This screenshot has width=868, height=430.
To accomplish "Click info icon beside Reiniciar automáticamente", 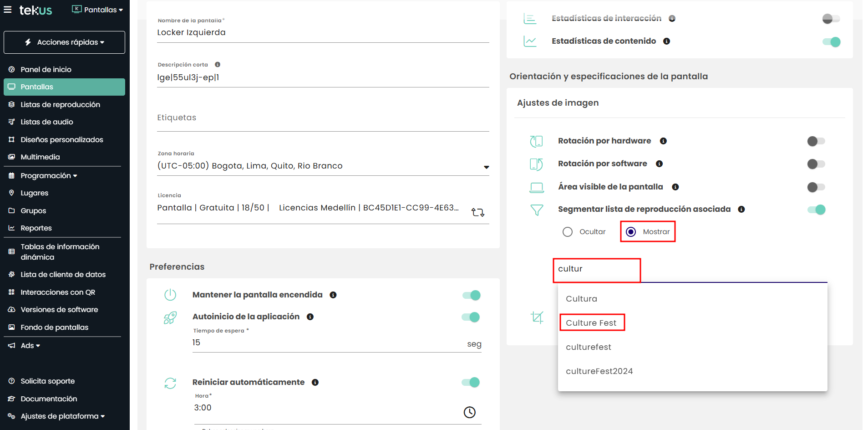I will coord(315,383).
